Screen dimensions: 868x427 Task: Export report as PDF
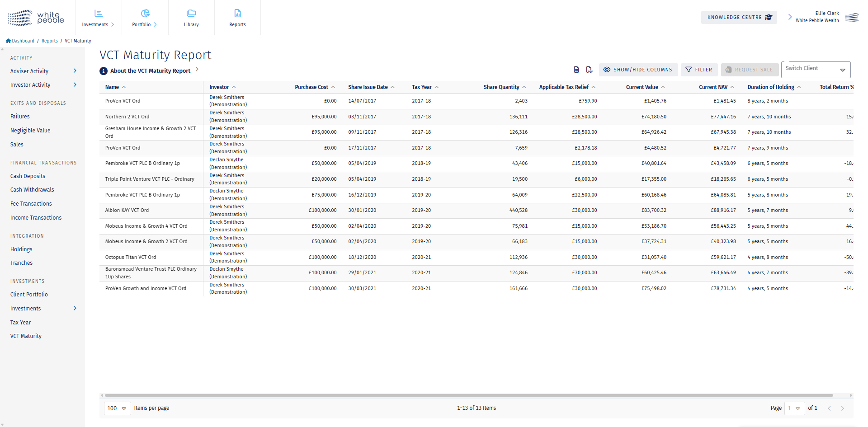[x=589, y=70]
